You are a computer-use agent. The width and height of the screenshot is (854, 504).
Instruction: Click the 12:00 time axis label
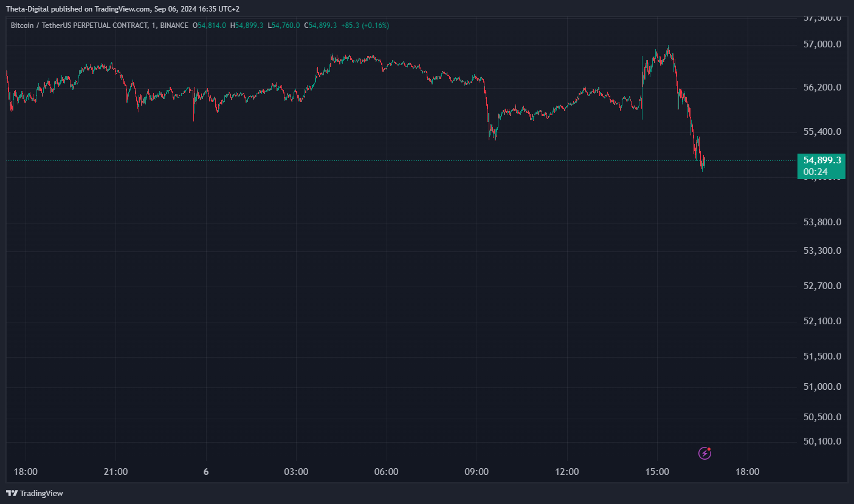[567, 472]
